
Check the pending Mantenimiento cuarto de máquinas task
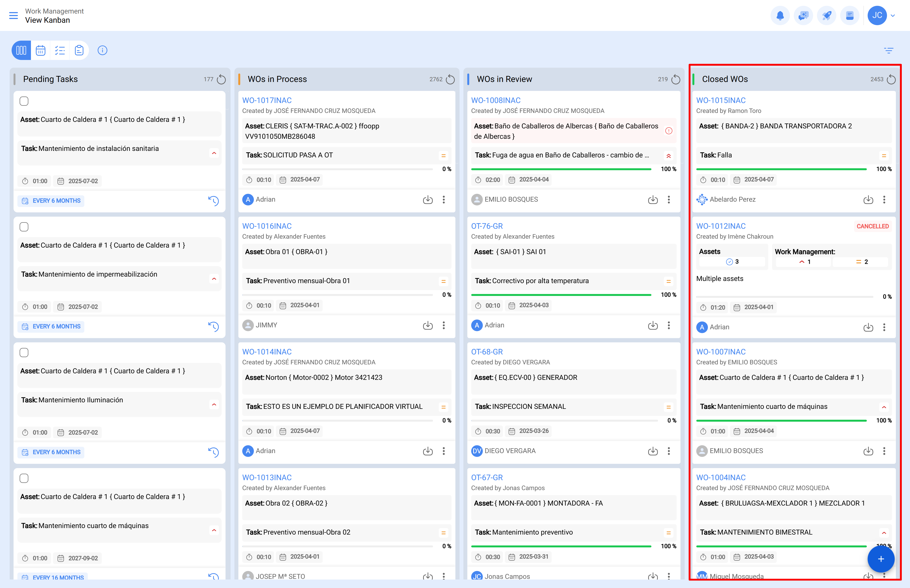[24, 478]
